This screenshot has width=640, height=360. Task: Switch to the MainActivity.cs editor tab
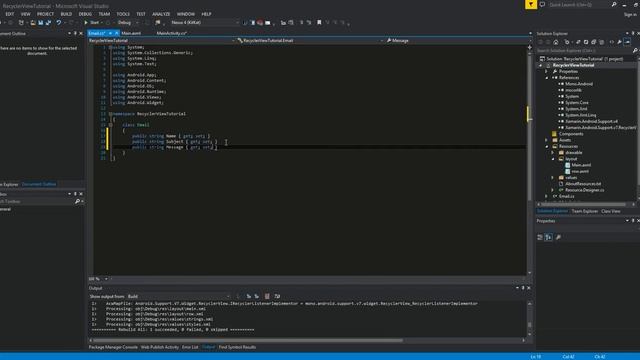(172, 33)
